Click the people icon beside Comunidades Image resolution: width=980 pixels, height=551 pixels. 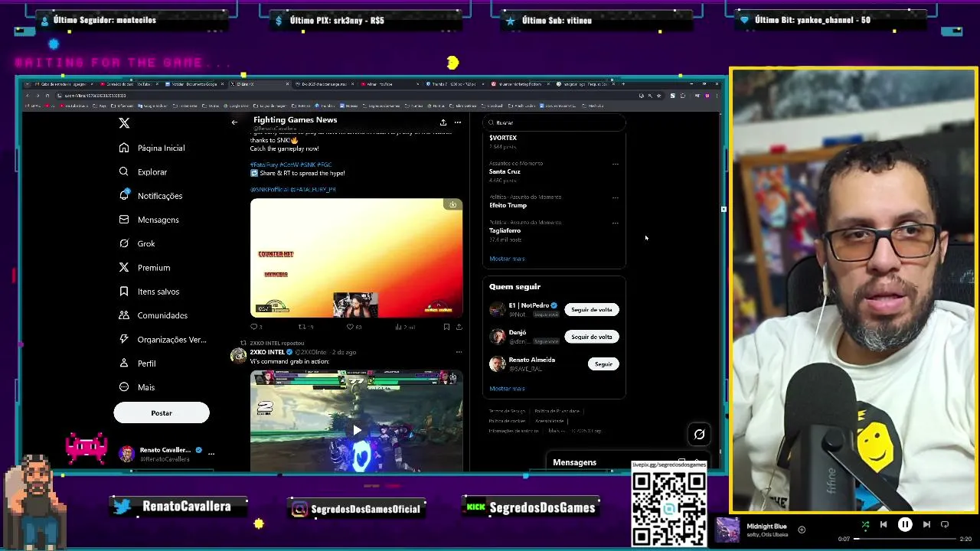click(124, 315)
